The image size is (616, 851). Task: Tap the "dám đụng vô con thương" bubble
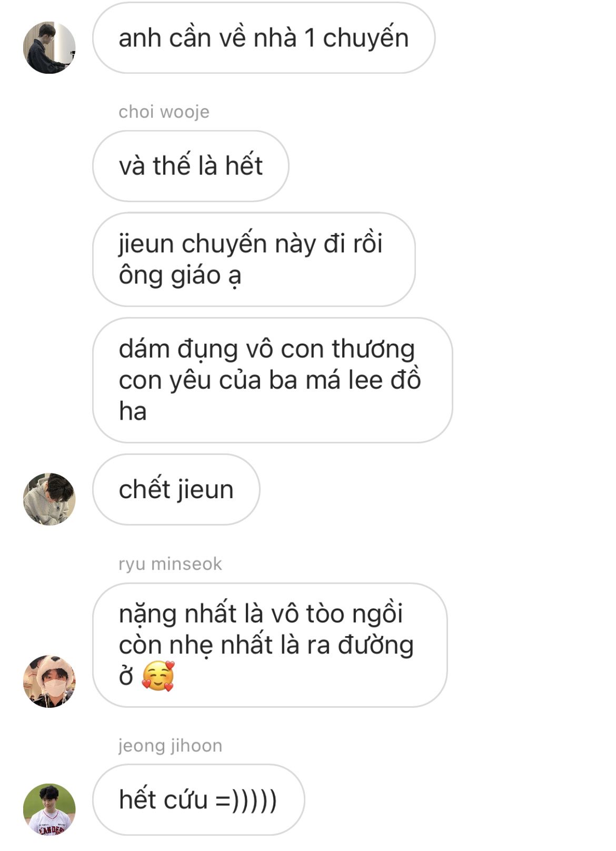click(x=272, y=380)
